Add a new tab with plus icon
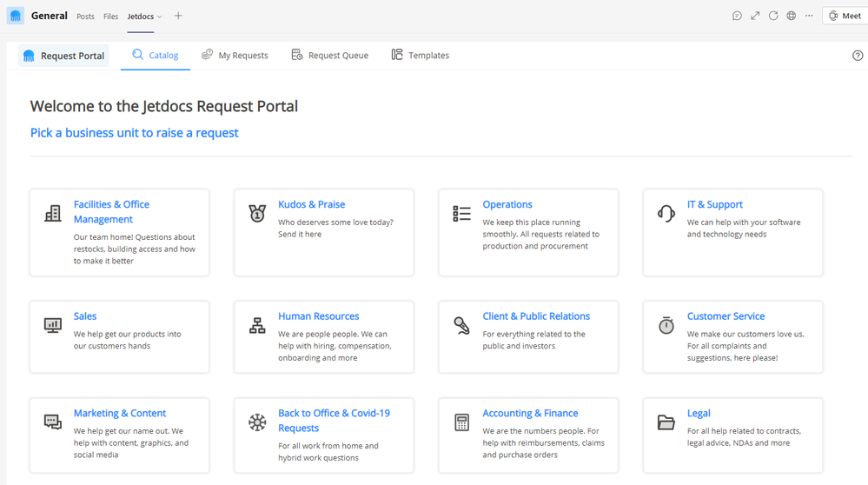Viewport: 868px width, 485px height. coord(178,16)
